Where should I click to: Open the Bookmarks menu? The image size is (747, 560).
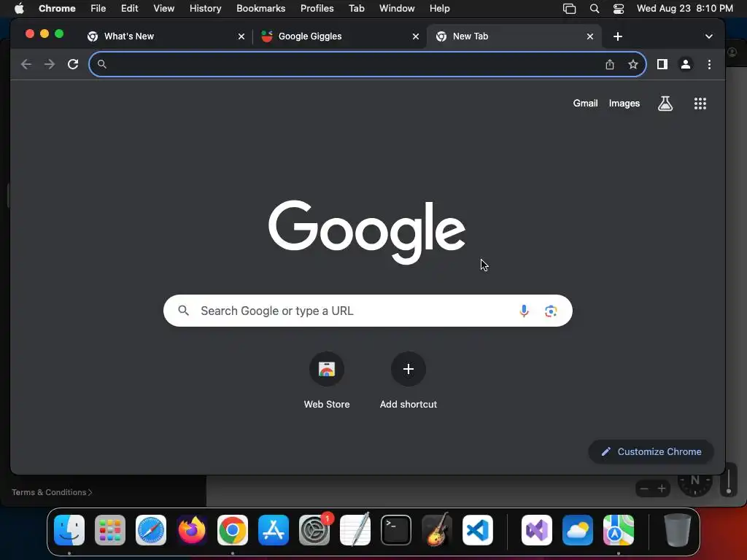[x=260, y=9]
